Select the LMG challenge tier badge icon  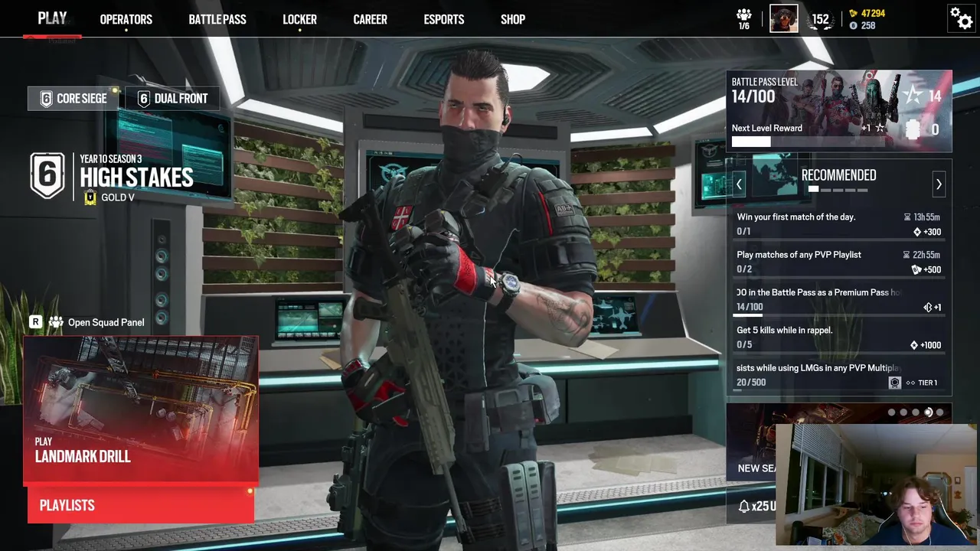point(895,383)
